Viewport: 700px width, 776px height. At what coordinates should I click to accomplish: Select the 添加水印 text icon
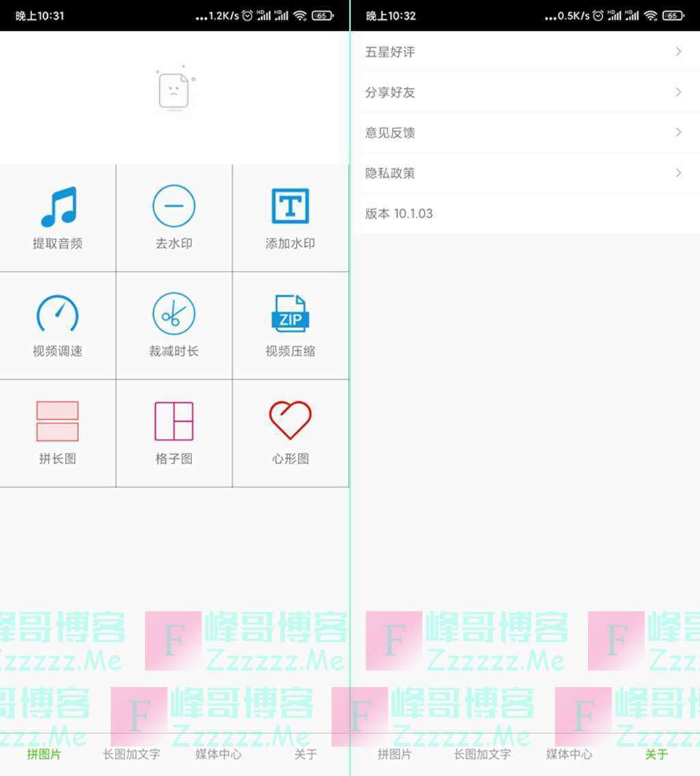(290, 206)
